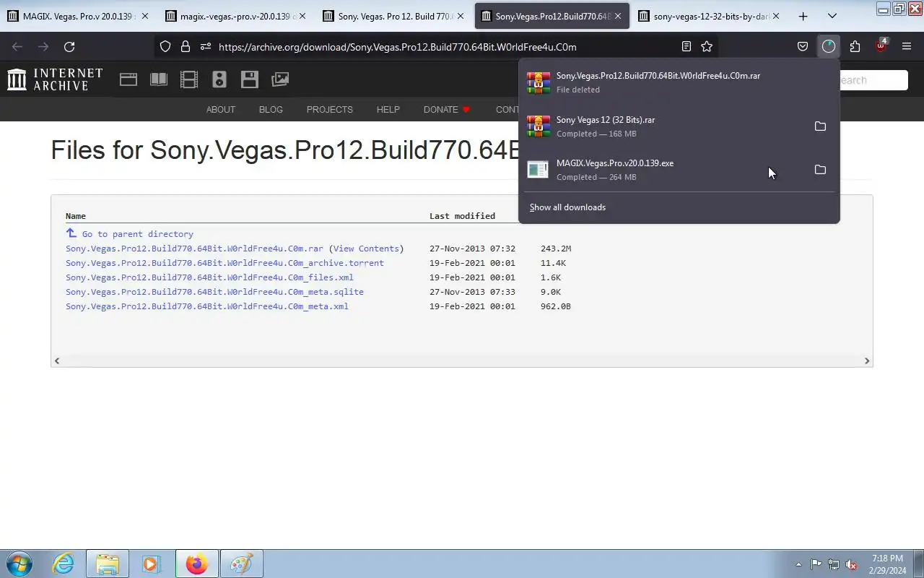Image resolution: width=924 pixels, height=578 pixels.
Task: List all tabs dropdown arrow
Action: (832, 16)
